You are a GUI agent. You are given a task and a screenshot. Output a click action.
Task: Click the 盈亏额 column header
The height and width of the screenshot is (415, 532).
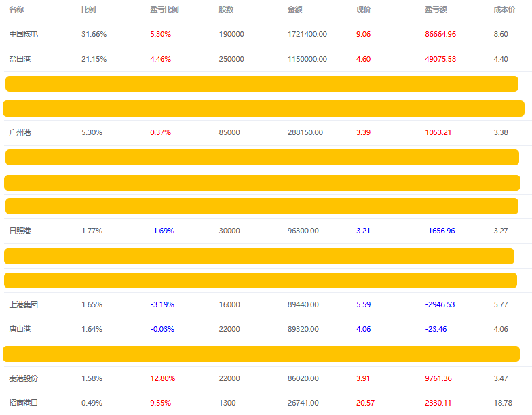pos(436,9)
